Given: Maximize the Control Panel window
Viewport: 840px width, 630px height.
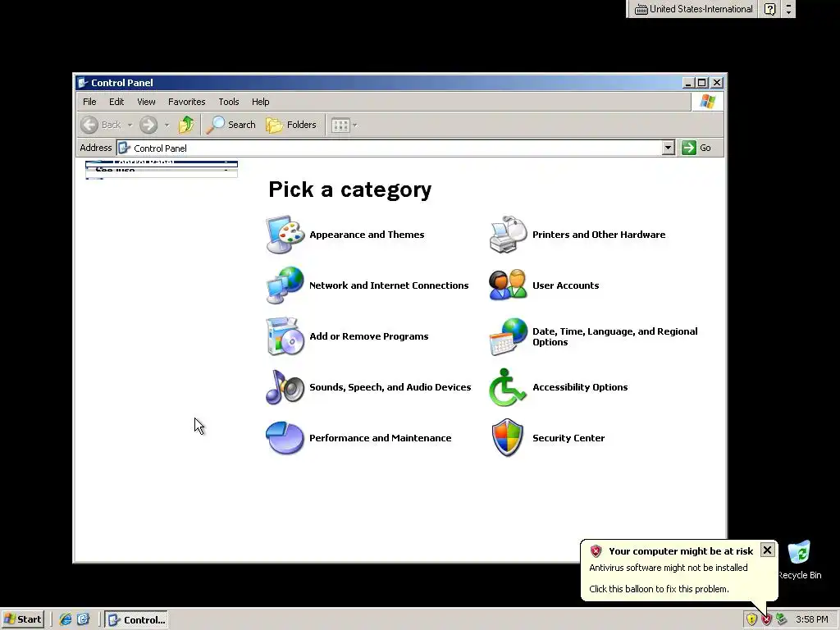Looking at the screenshot, I should [702, 83].
